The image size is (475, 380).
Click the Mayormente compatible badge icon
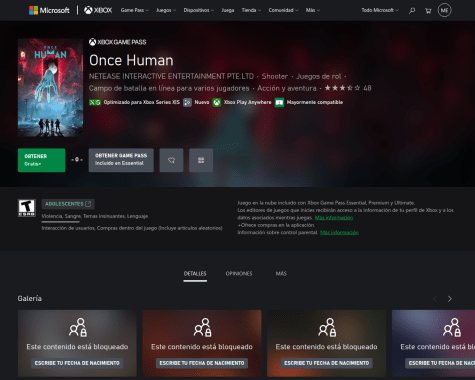point(279,102)
